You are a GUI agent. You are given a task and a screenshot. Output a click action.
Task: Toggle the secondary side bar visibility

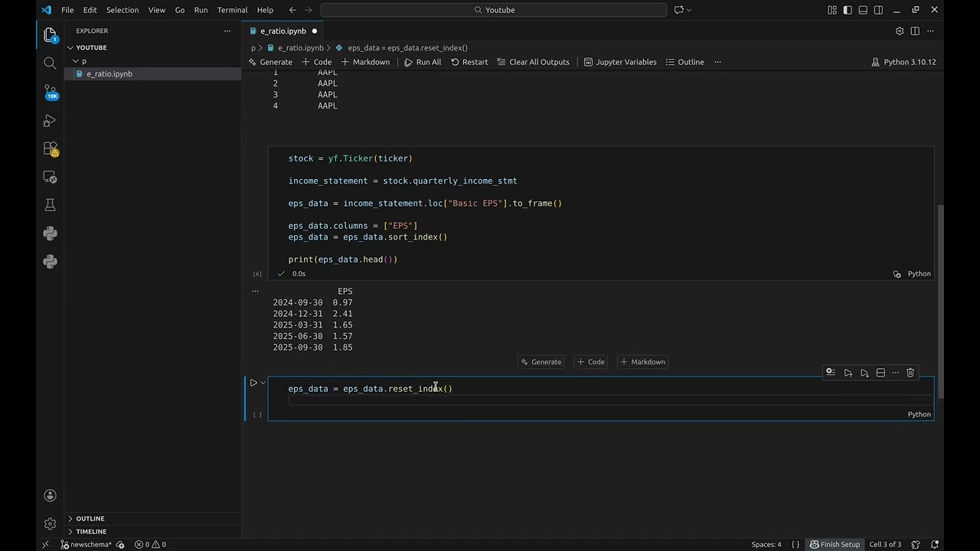tap(878, 10)
